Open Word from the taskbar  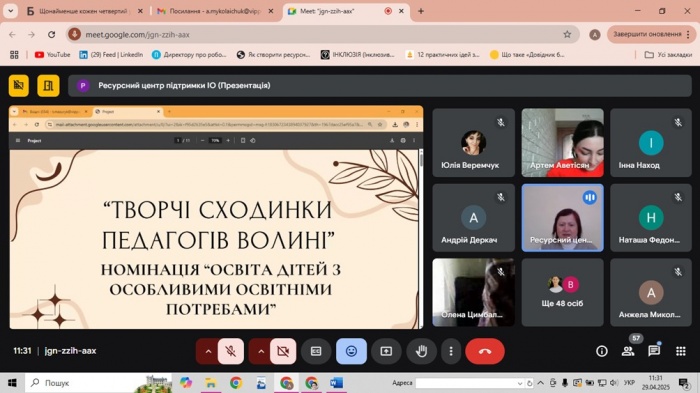coord(336,383)
